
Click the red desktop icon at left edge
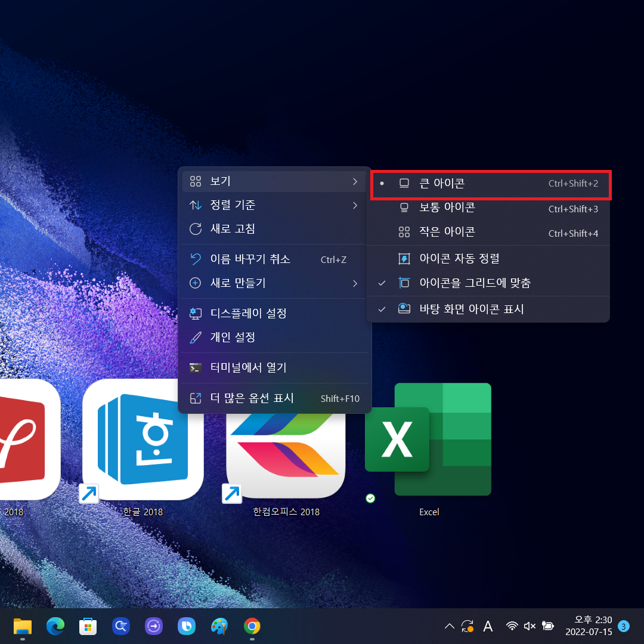point(29,439)
